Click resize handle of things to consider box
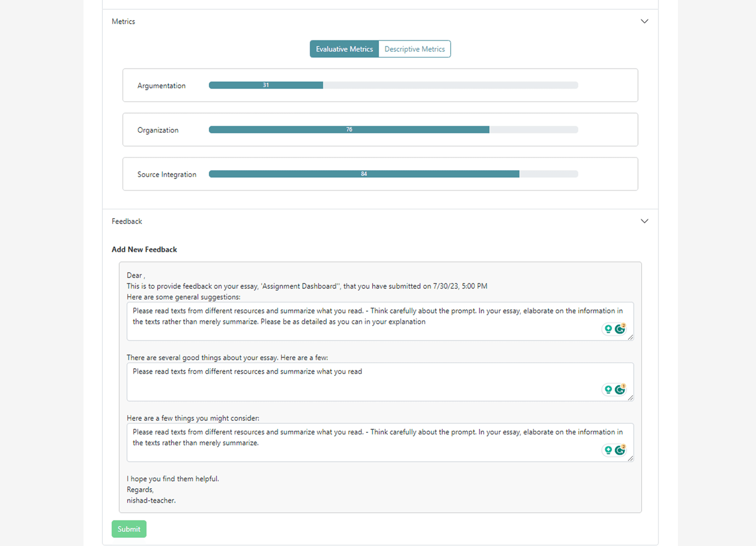 coord(630,459)
